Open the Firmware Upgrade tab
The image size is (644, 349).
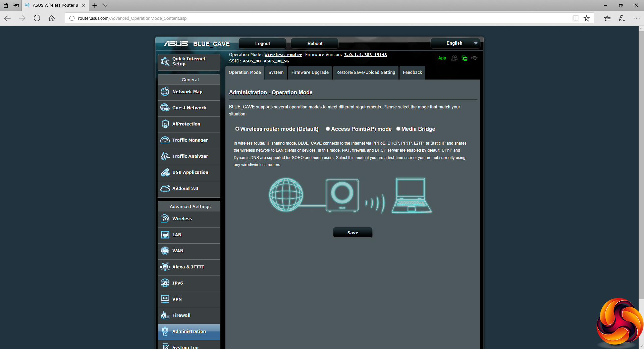pyautogui.click(x=310, y=72)
